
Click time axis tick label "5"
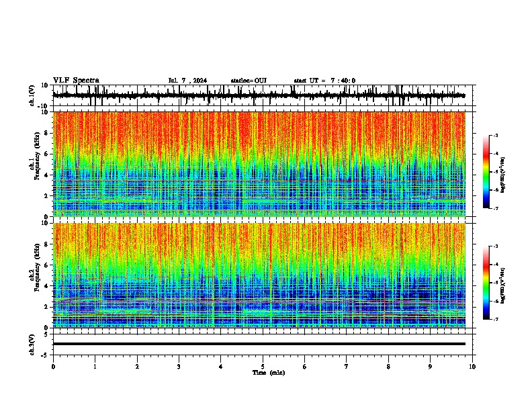(263, 367)
